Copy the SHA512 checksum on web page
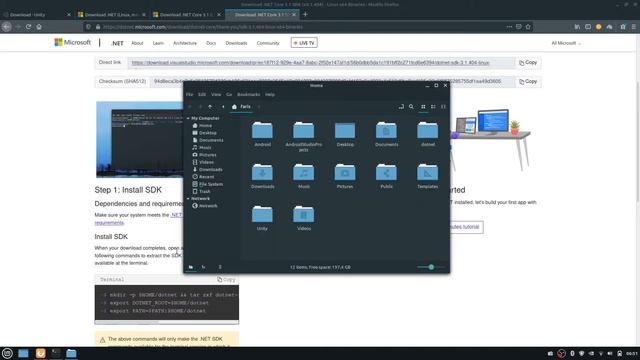The height and width of the screenshot is (360, 640). (528, 82)
